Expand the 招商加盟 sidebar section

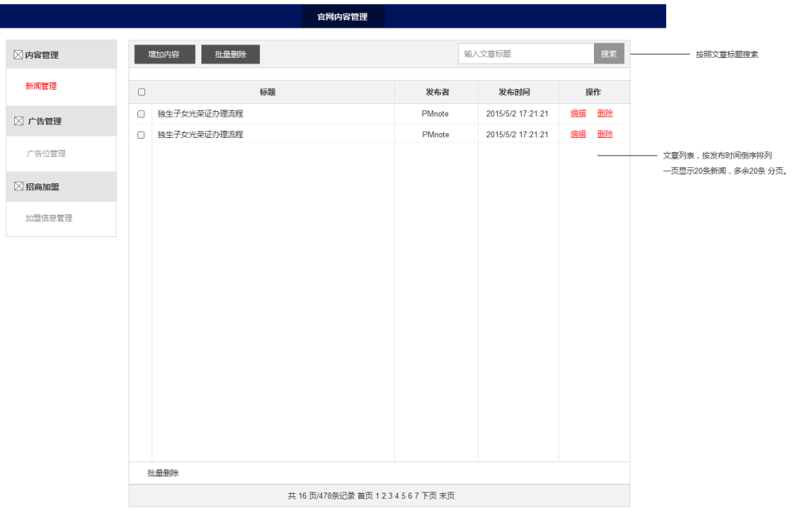tap(43, 186)
